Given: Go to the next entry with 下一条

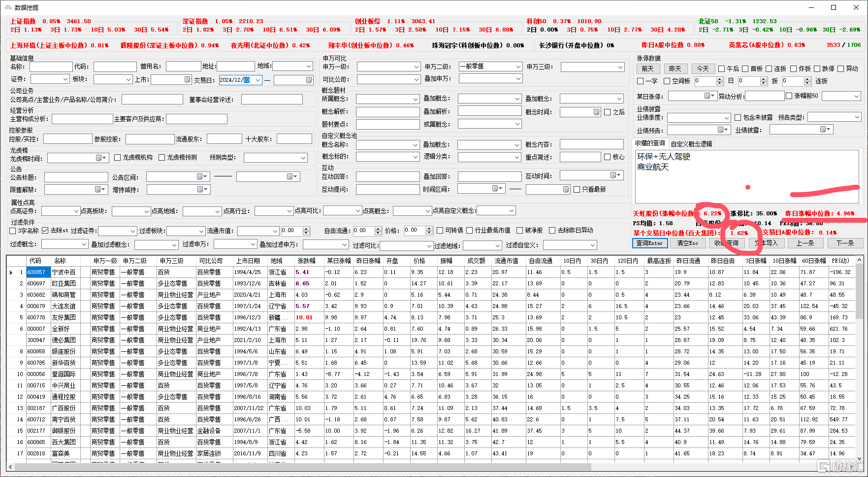Looking at the screenshot, I should tap(845, 243).
